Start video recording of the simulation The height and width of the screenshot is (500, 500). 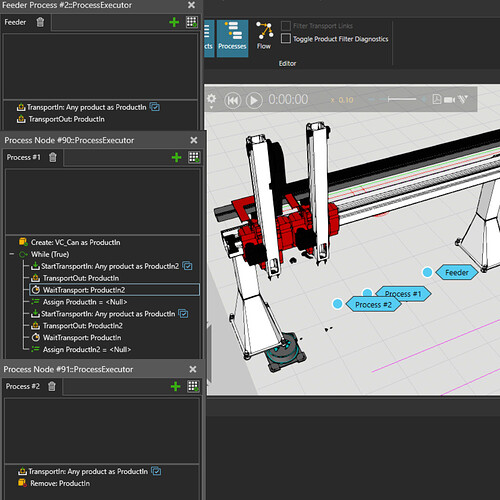449,99
